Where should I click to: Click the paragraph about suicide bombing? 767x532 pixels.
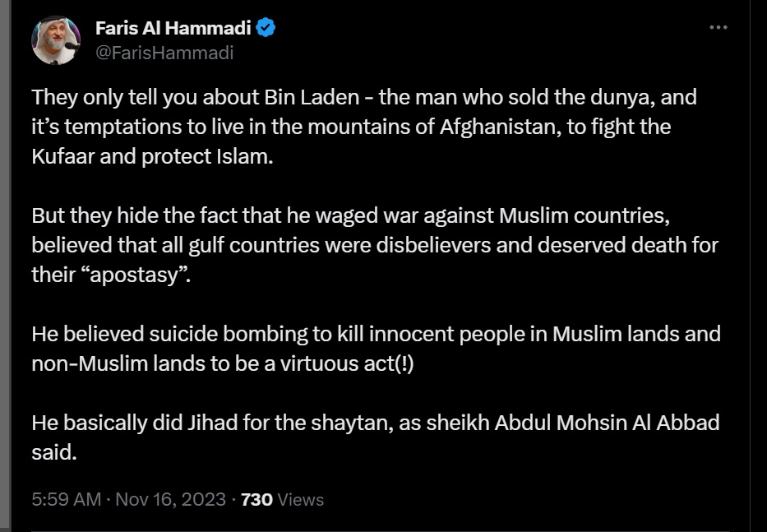click(x=376, y=349)
